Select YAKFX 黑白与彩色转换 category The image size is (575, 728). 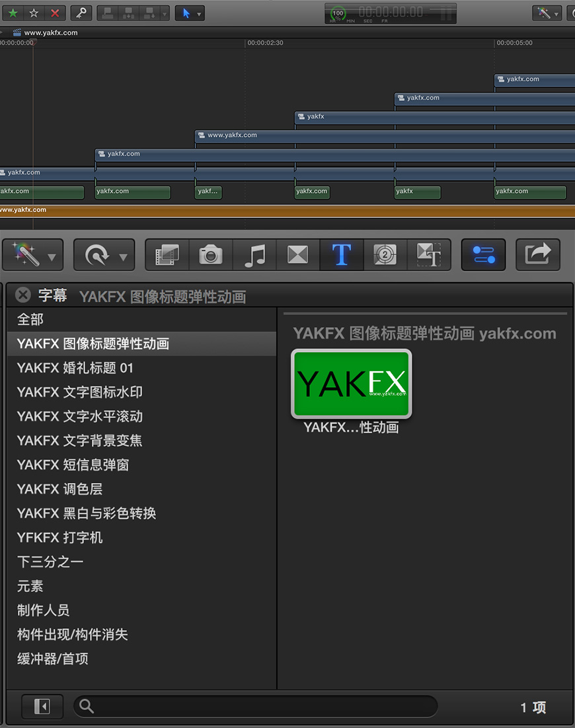point(141,513)
